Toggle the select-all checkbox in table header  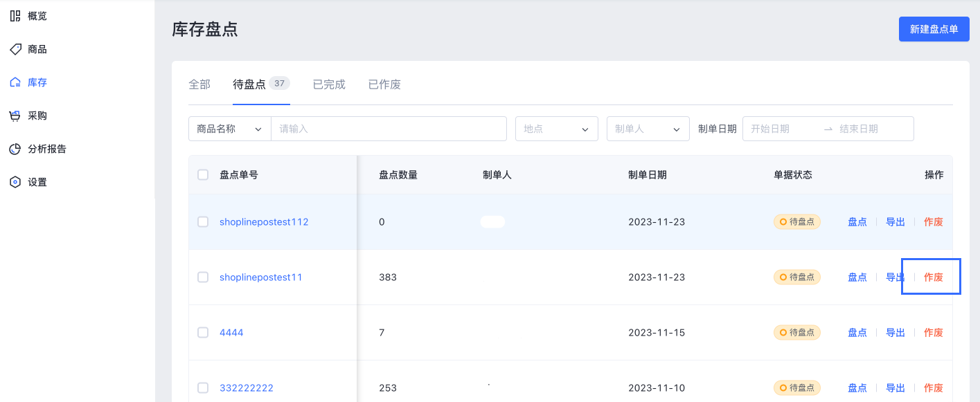pos(203,175)
